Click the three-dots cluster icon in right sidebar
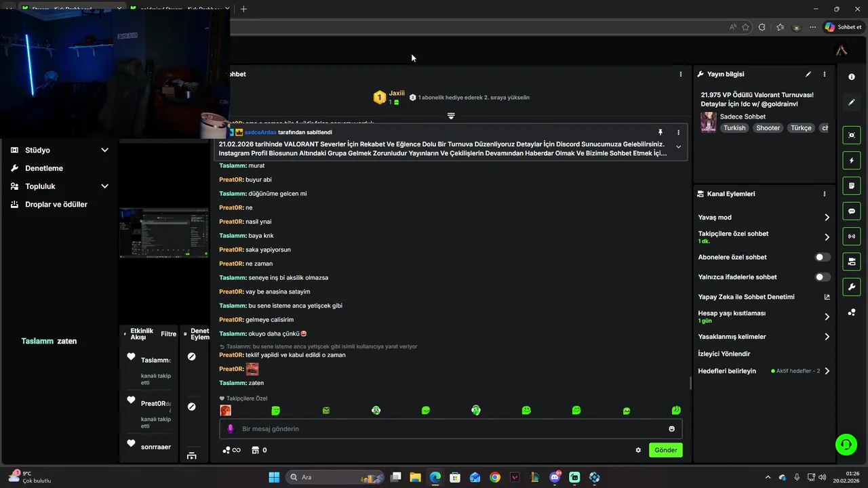Viewport: 868px width, 488px height. click(852, 312)
